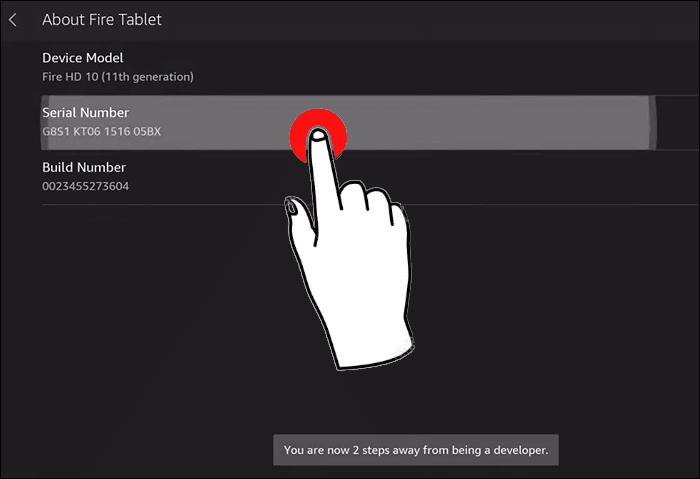Go back using the arrow icon

point(13,20)
